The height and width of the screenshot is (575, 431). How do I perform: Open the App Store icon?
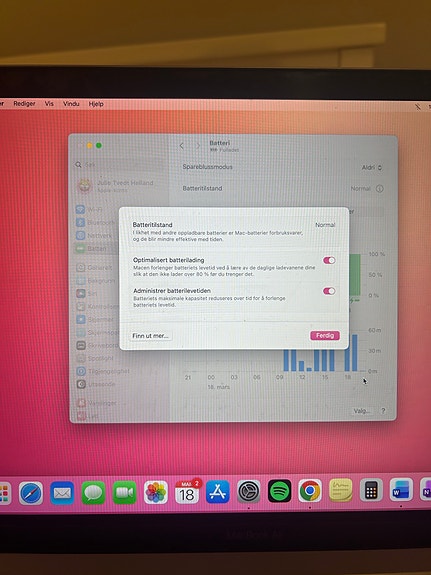(218, 491)
